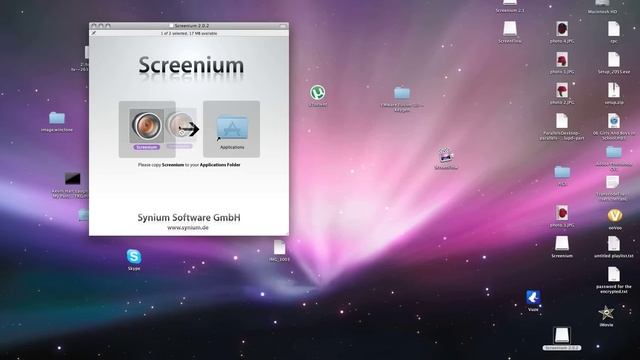Screen dimensions: 640x360
Task: Open photo 1.JPG thumbnail
Action: [x=562, y=60]
